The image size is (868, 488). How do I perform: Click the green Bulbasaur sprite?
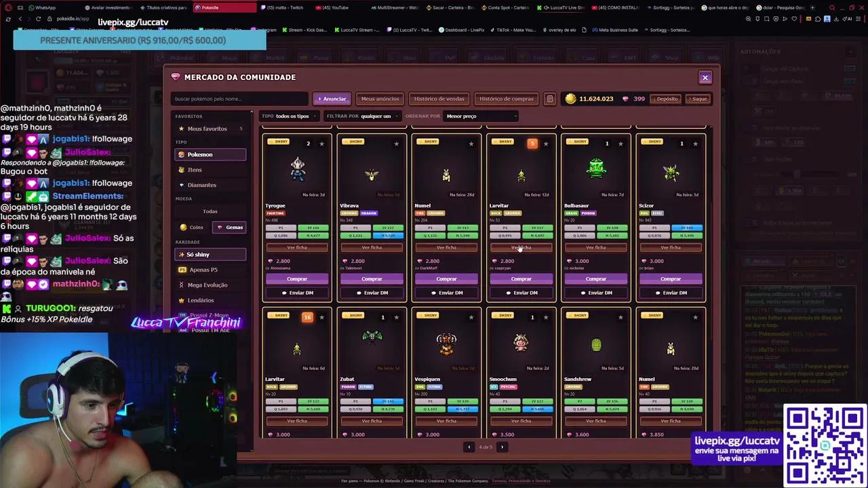click(596, 168)
